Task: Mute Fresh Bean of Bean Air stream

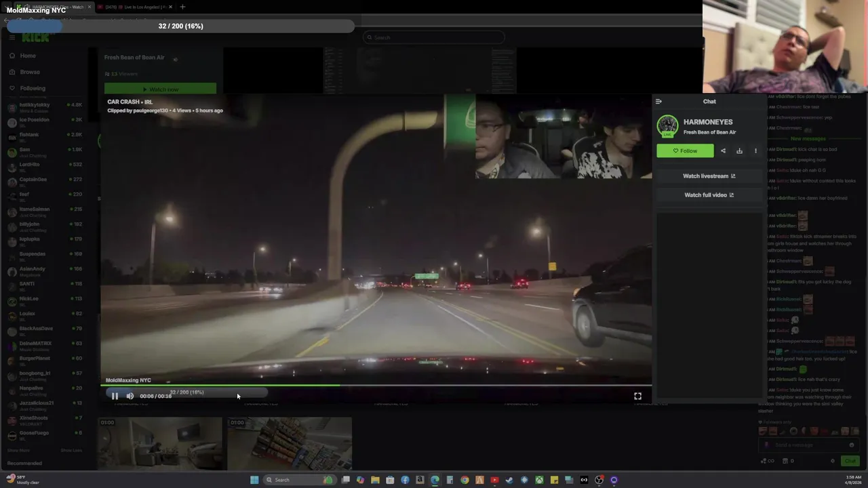Action: (176, 60)
